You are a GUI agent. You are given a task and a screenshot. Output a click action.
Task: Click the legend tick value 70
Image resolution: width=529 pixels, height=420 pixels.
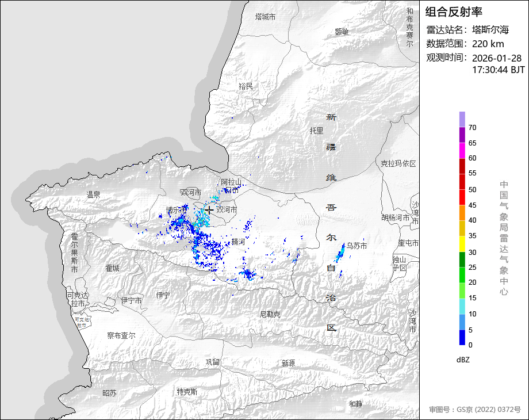point(472,128)
